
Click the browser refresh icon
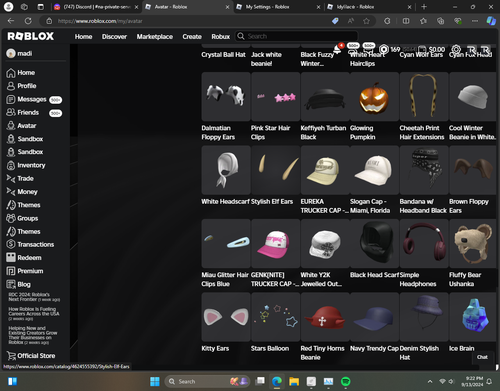pyautogui.click(x=28, y=21)
